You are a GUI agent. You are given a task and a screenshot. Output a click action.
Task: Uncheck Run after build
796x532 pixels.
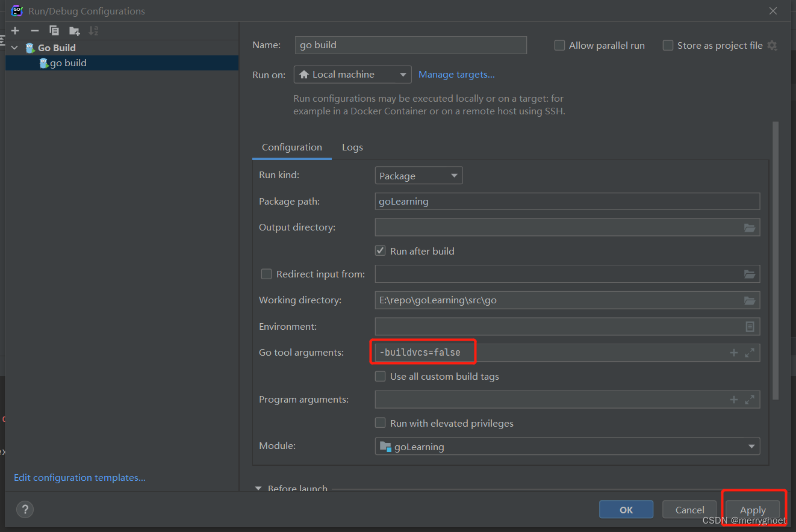click(x=380, y=250)
